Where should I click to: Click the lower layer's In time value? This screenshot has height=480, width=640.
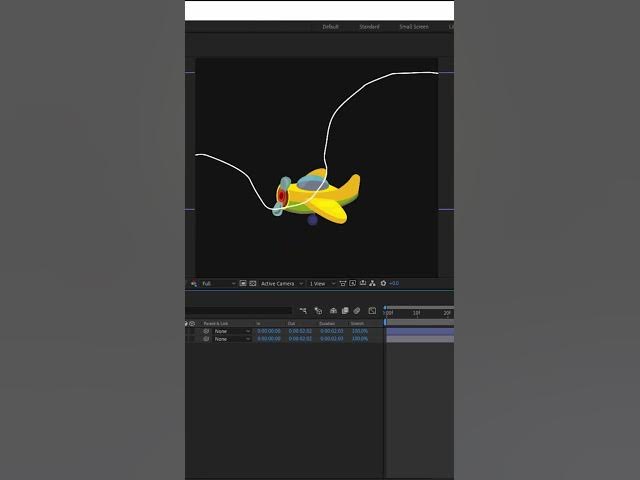coord(269,339)
